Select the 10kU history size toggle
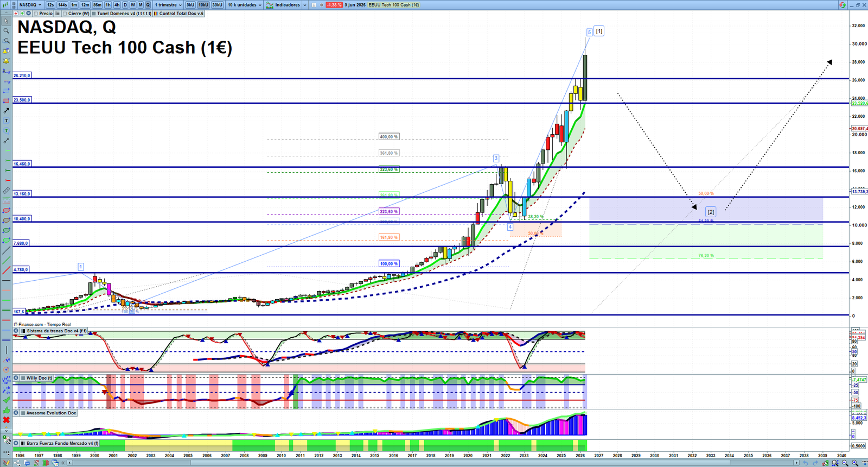Image resolution: width=868 pixels, height=467 pixels. (203, 5)
